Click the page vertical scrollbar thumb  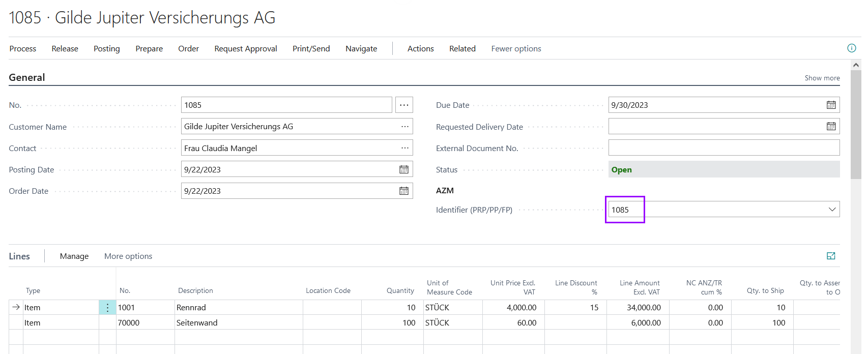point(856,125)
